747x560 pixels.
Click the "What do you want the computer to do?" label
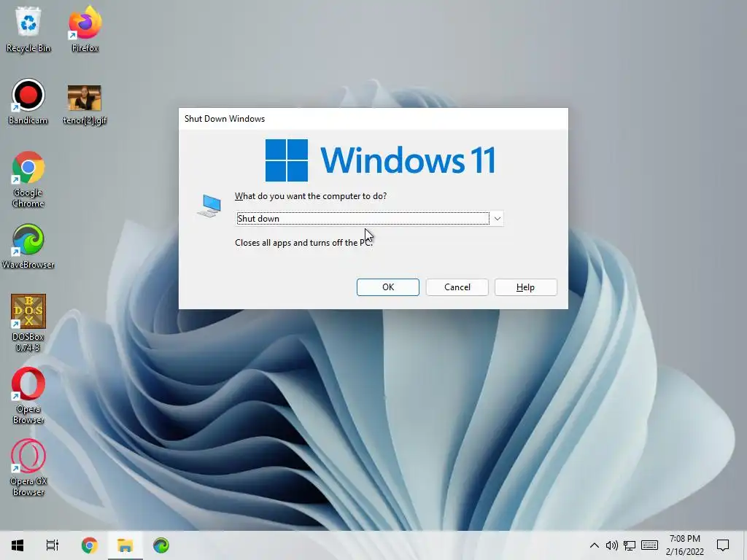point(311,196)
